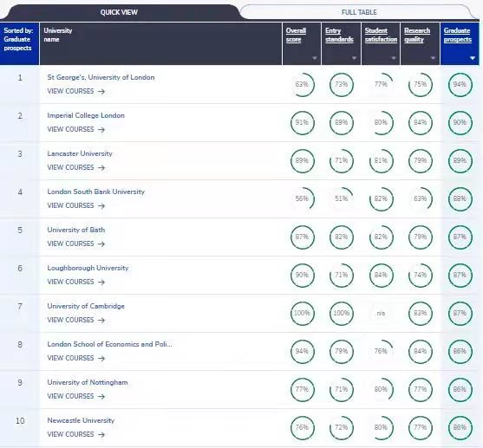View courses for Loughborough University
This screenshot has height=448, width=483.
[76, 282]
